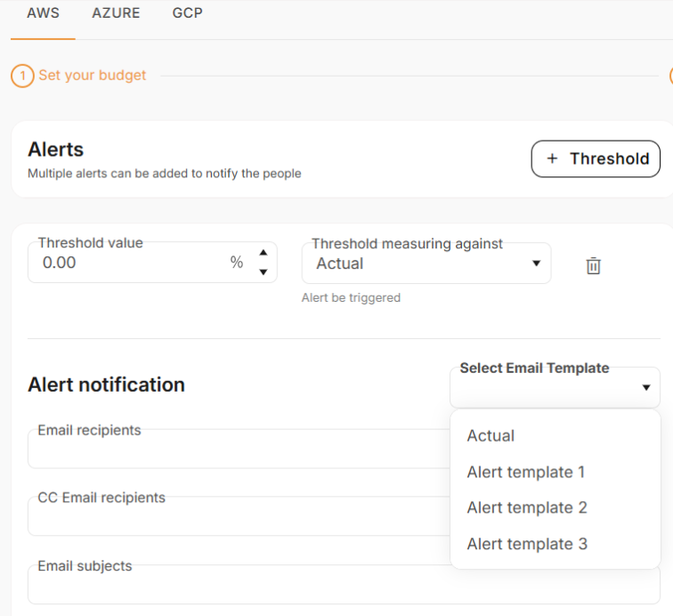Choose Alert template 3 option
673x616 pixels.
tap(526, 544)
